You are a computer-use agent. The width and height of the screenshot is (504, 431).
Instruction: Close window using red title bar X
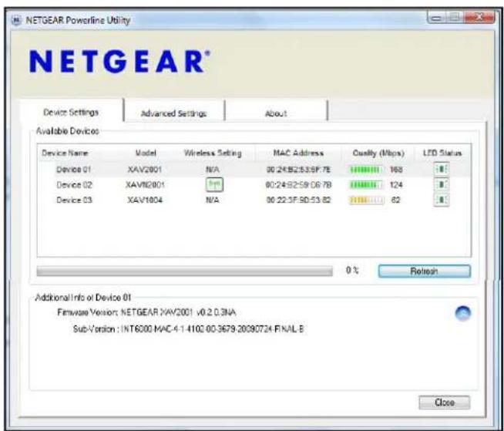[479, 18]
